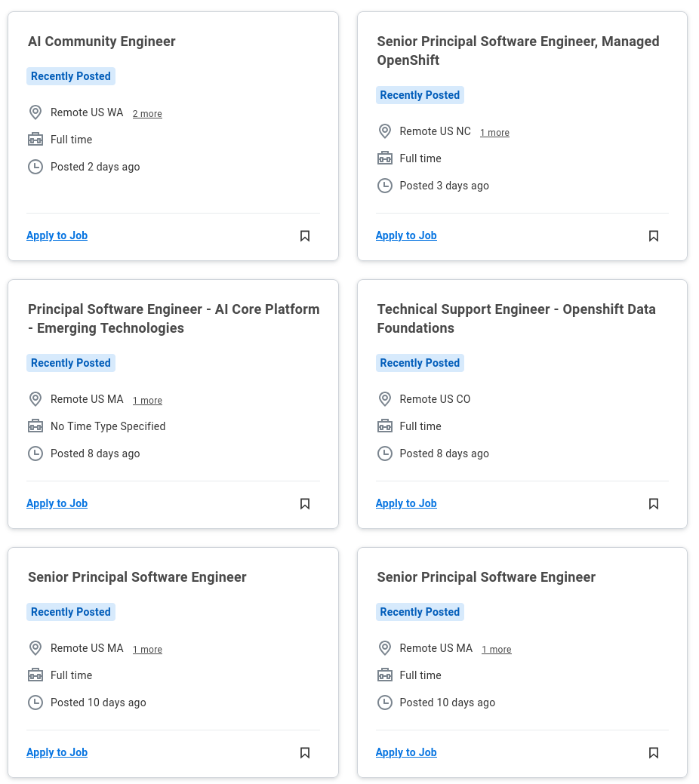Click briefcase icon beside No Time Type Specified
This screenshot has height=784, width=699.
35,426
